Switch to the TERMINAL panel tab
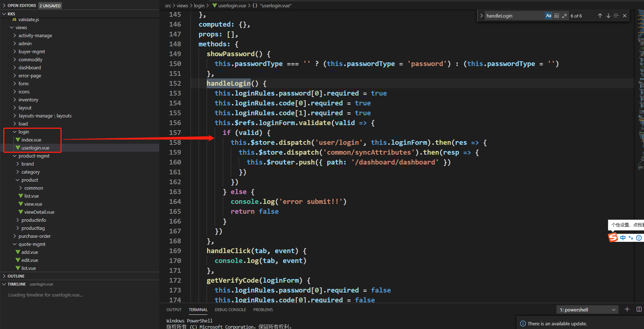 (198, 310)
